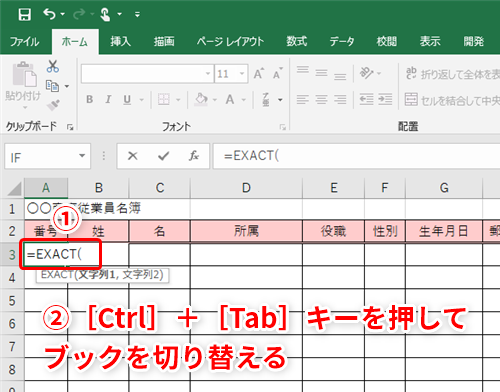Click the font name combo box
The height and width of the screenshot is (392, 500).
[x=147, y=73]
